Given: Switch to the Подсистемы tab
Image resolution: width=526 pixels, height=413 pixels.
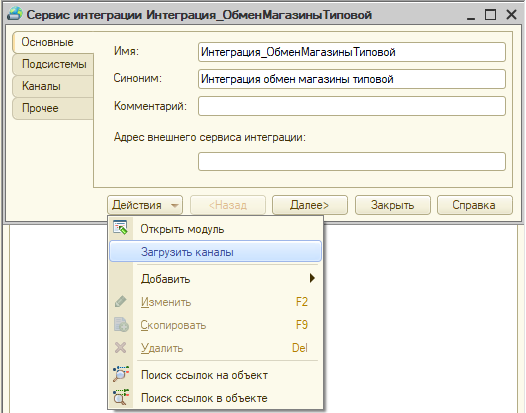Looking at the screenshot, I should tap(53, 64).
